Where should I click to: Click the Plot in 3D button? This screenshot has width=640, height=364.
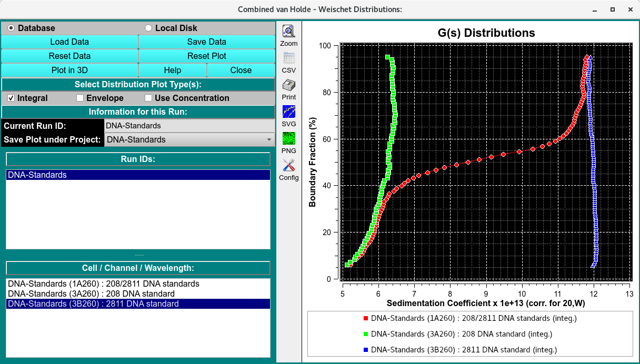pyautogui.click(x=69, y=70)
